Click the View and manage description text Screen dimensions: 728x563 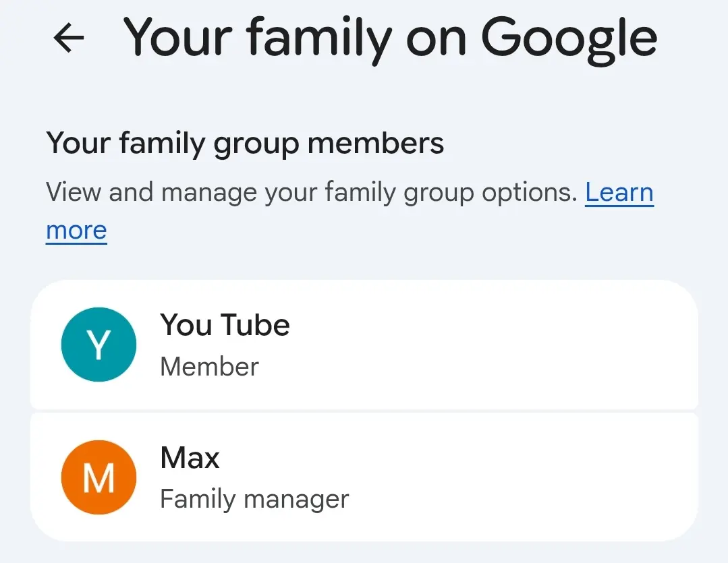point(311,192)
